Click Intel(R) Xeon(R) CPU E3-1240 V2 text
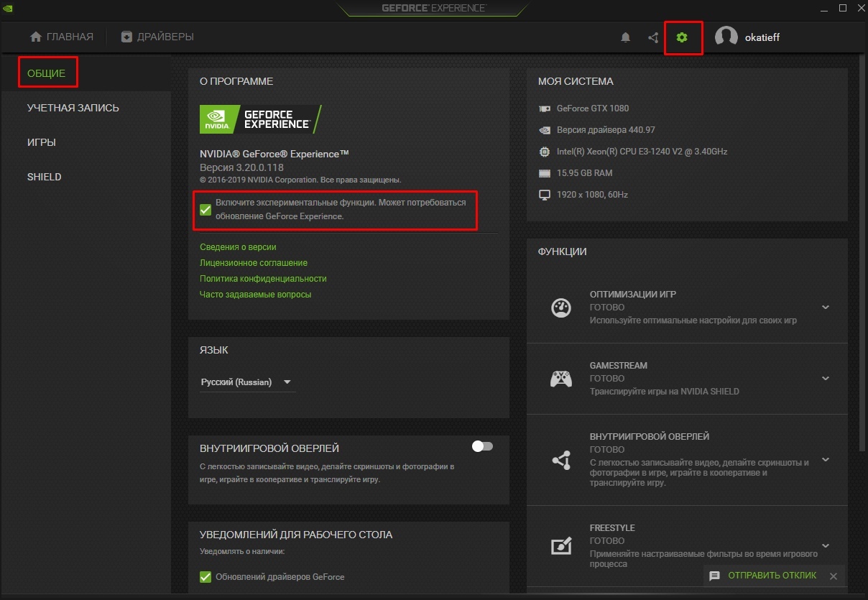This screenshot has height=600, width=868. 642,152
